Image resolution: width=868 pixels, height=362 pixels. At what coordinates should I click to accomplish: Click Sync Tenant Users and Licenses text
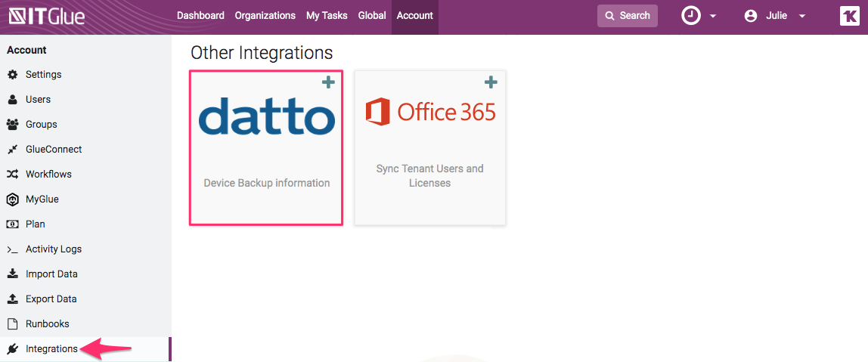click(430, 175)
